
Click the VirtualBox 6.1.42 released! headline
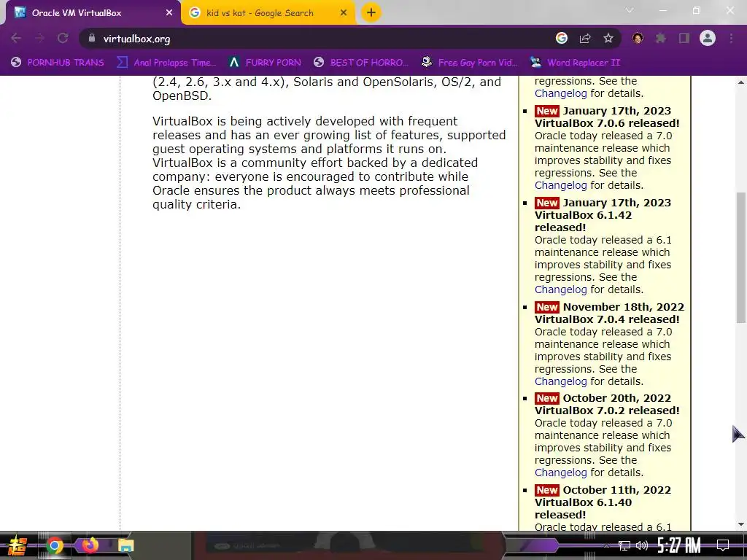tap(583, 222)
